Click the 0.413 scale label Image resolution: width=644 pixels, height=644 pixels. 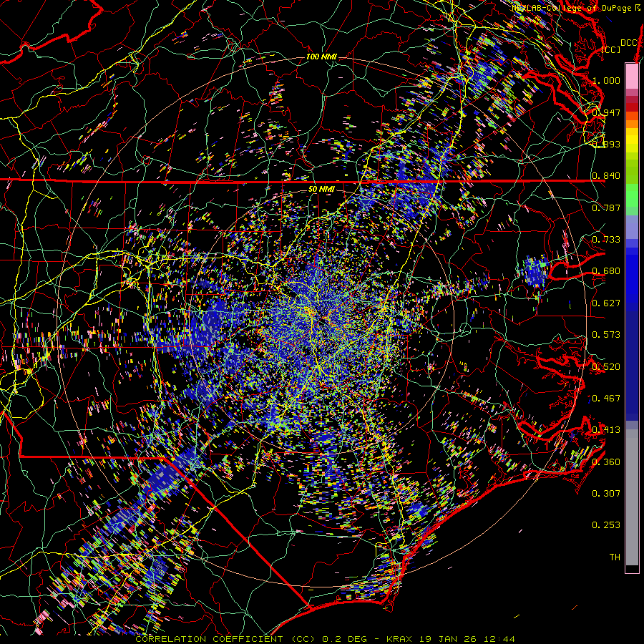click(x=606, y=430)
